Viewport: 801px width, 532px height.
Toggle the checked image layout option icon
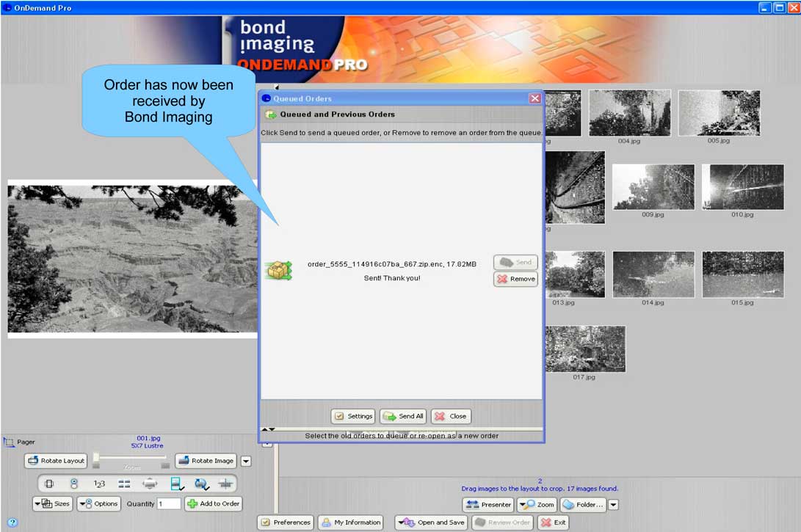pyautogui.click(x=176, y=484)
